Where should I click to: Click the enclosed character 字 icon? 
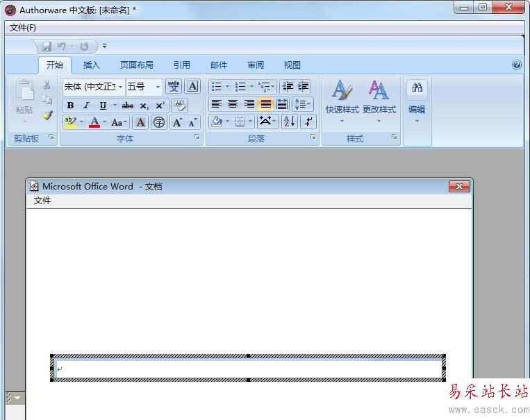click(x=159, y=122)
